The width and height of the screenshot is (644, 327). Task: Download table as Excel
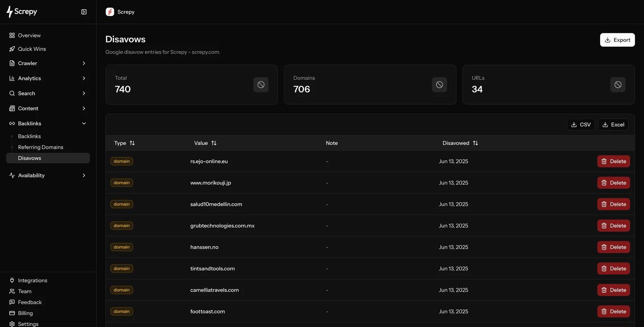pos(613,125)
